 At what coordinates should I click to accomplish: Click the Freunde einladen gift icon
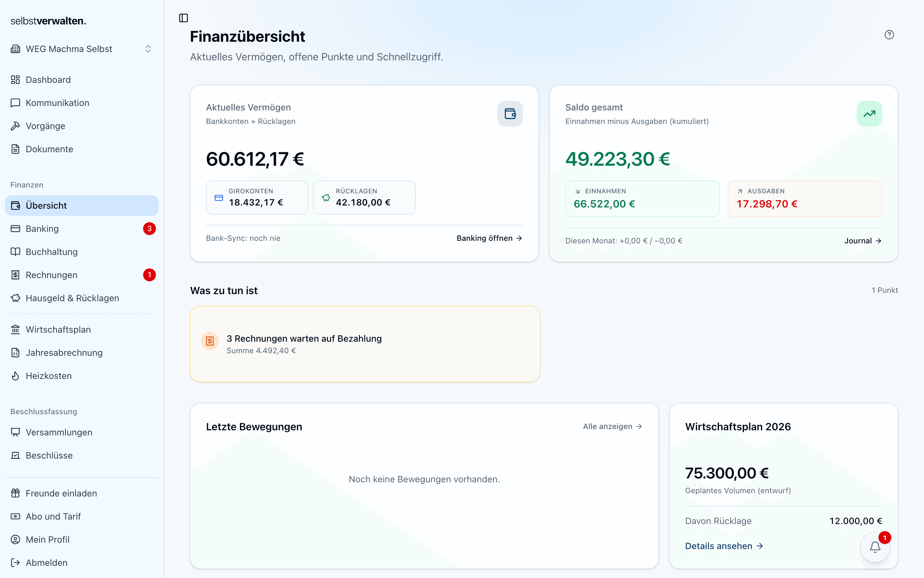[15, 493]
